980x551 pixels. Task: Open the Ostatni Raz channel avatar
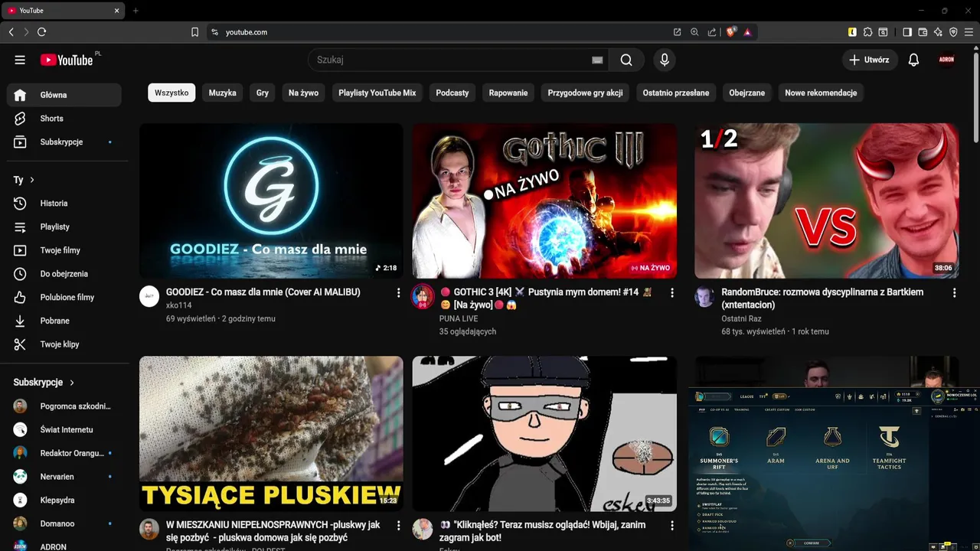pos(704,297)
